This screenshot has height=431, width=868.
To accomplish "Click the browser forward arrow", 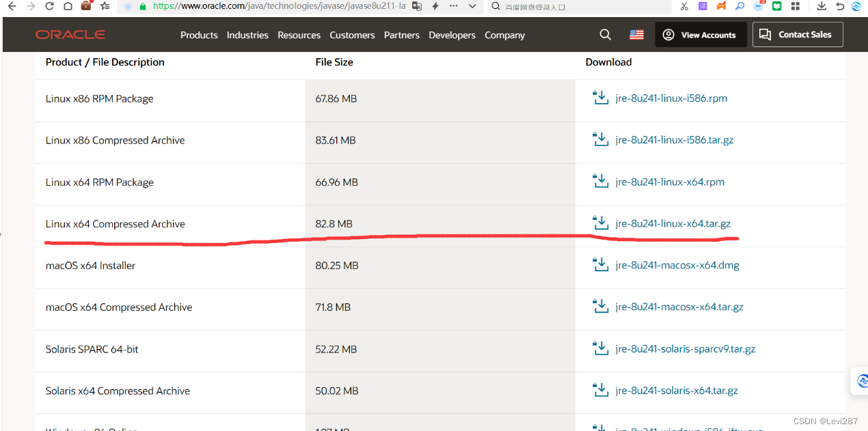I will 30,6.
